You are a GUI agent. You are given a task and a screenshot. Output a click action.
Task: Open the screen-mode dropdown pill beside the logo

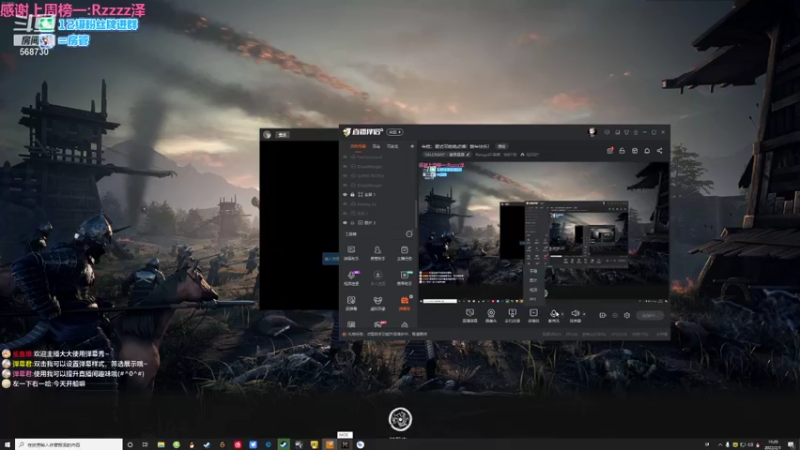click(394, 132)
